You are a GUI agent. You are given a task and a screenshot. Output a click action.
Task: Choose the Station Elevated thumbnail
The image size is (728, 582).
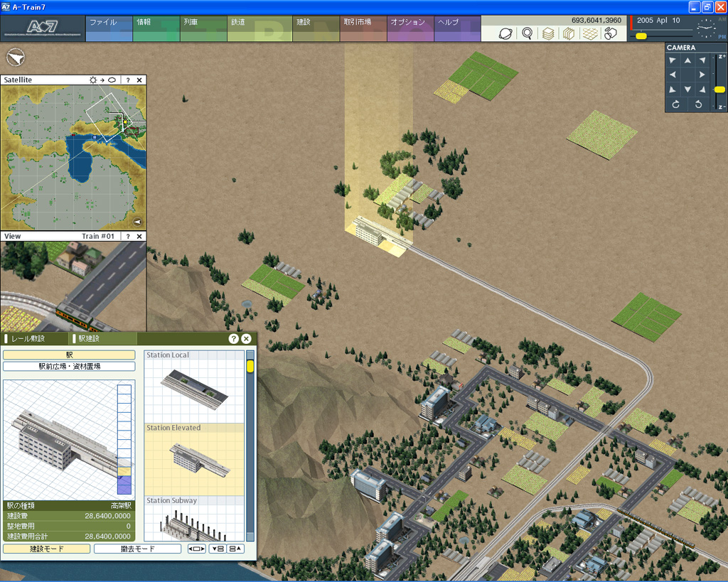(194, 460)
